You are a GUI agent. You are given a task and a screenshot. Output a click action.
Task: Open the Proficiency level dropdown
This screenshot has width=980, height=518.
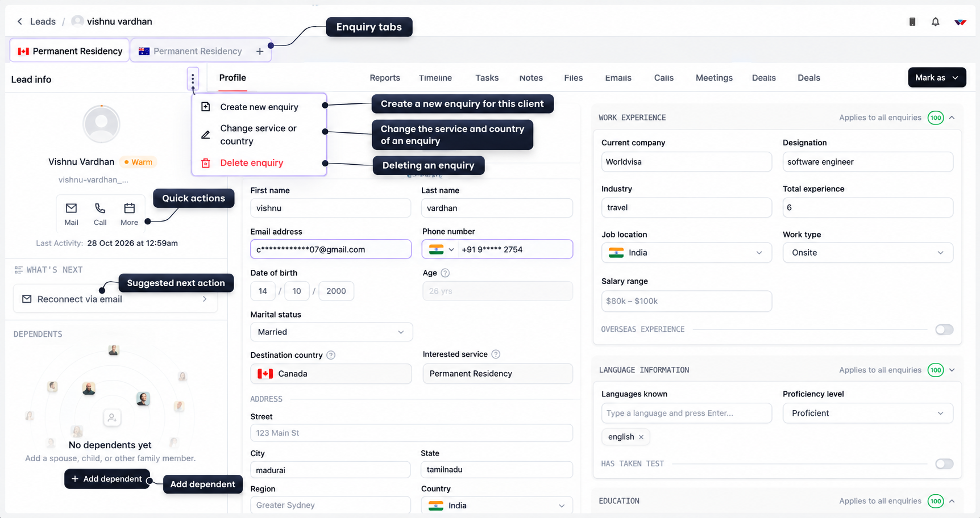[x=867, y=413]
